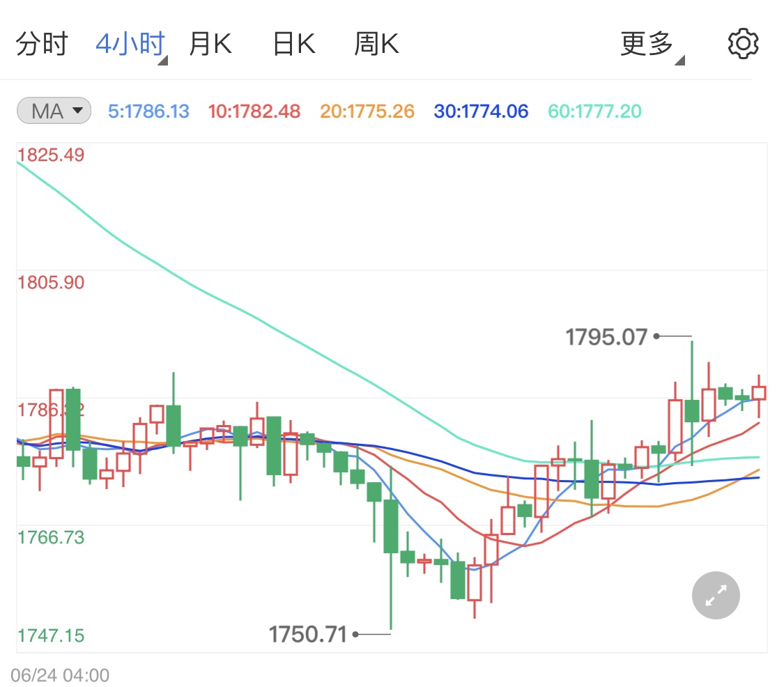Screen dimensions: 784x687
Task: Open the 更多 dropdown menu
Action: click(x=652, y=45)
